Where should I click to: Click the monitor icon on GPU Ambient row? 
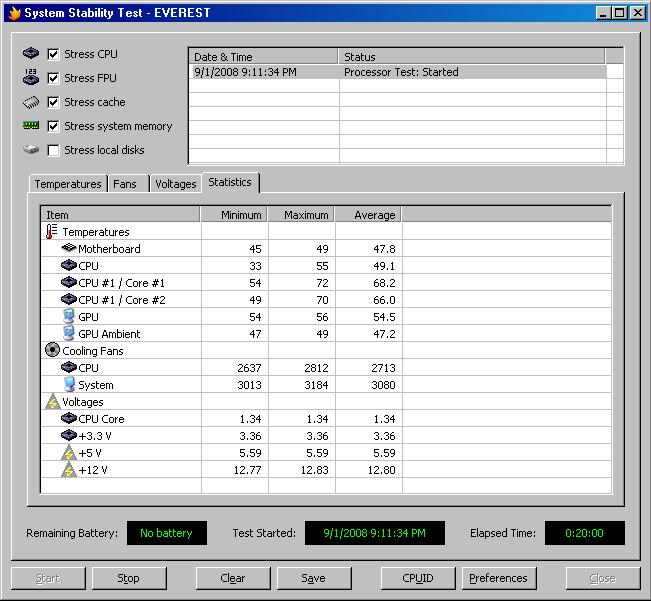(x=69, y=333)
